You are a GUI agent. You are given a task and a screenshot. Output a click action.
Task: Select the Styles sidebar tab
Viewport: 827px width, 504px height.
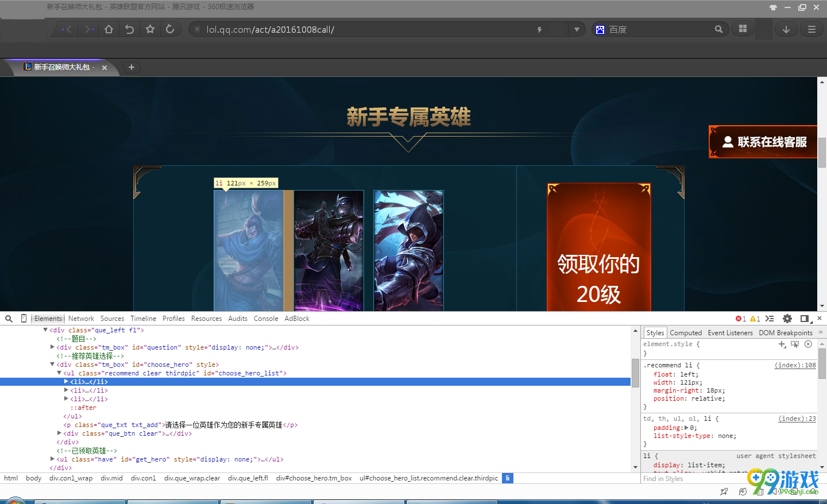[655, 333]
